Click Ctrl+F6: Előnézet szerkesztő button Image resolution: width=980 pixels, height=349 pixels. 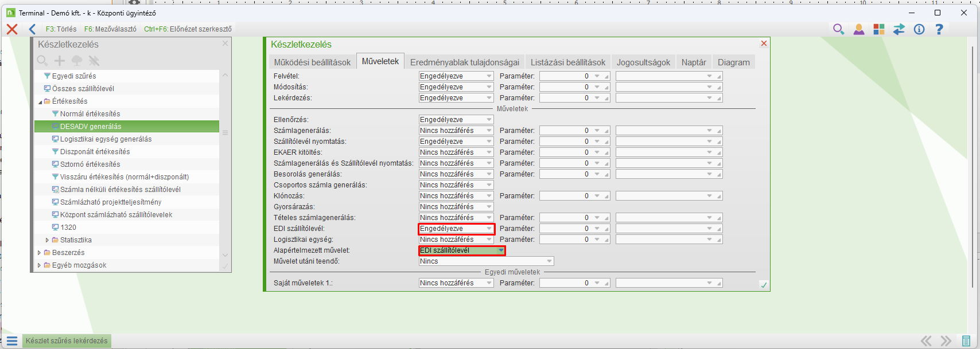(188, 29)
